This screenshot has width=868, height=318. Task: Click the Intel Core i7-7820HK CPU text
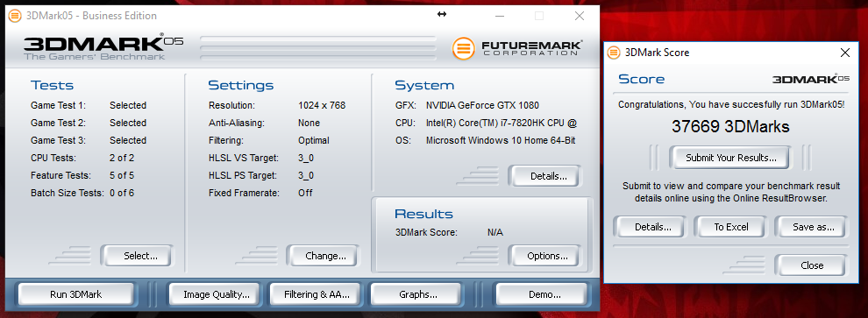pos(502,123)
